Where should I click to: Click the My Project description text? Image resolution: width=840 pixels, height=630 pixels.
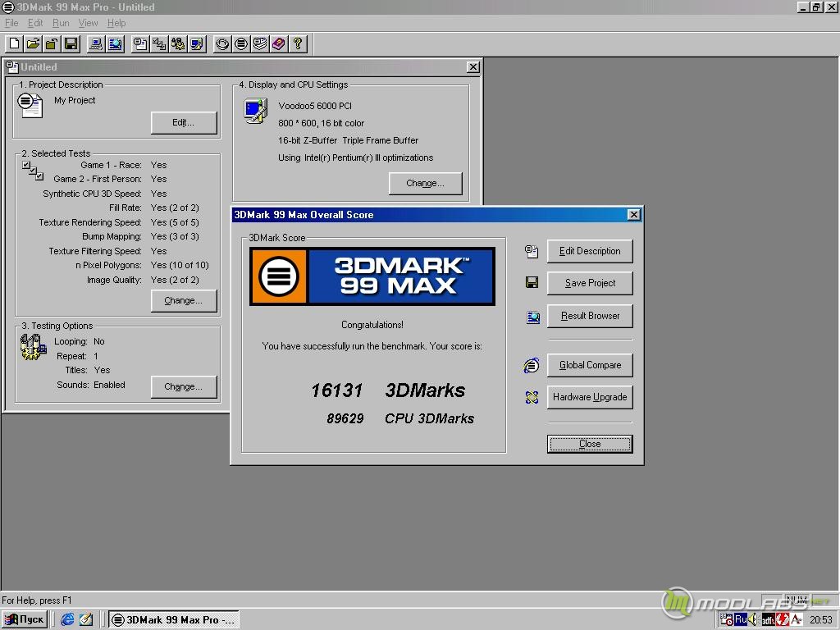tap(75, 100)
